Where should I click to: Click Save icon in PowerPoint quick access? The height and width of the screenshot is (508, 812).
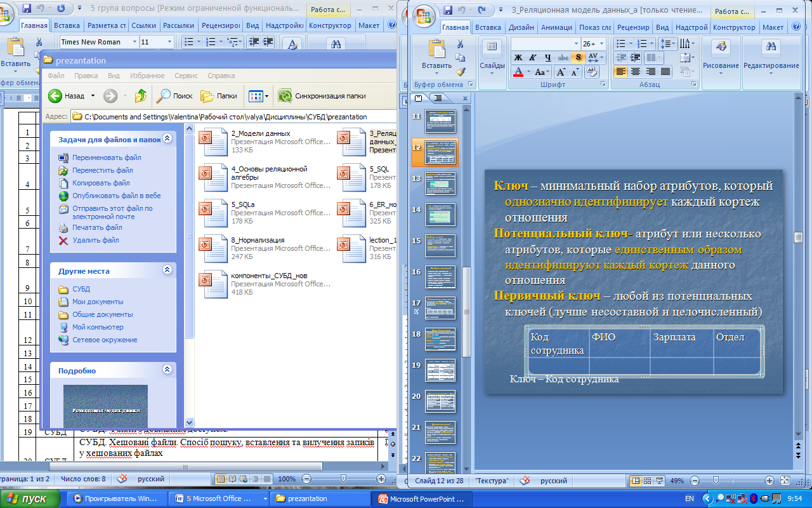(x=449, y=10)
